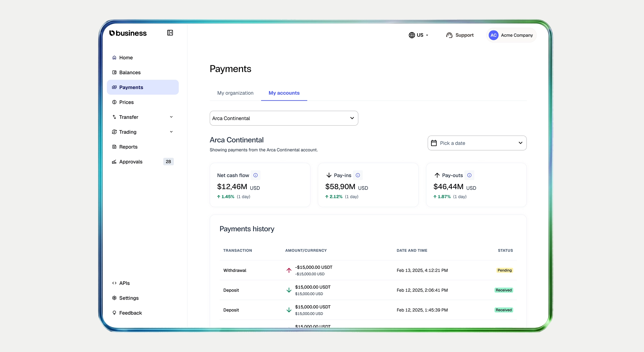Click the globe icon beside US
The image size is (644, 352).
click(x=412, y=35)
